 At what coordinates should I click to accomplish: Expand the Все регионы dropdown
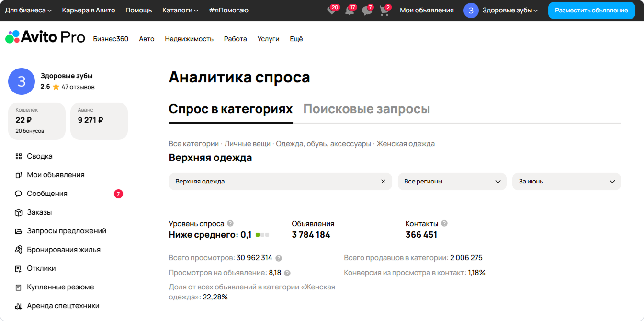(x=452, y=182)
